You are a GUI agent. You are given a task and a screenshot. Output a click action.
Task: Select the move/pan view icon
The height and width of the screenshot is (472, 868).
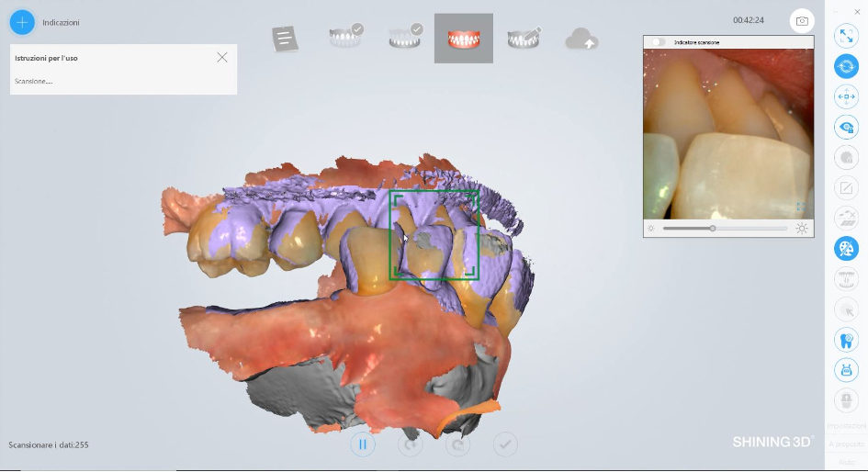pyautogui.click(x=846, y=96)
